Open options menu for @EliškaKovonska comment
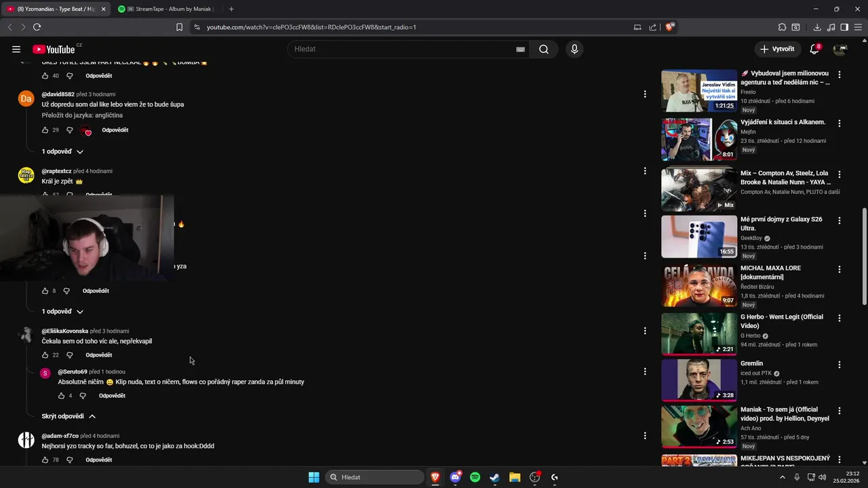The width and height of the screenshot is (868, 488). pos(645,331)
